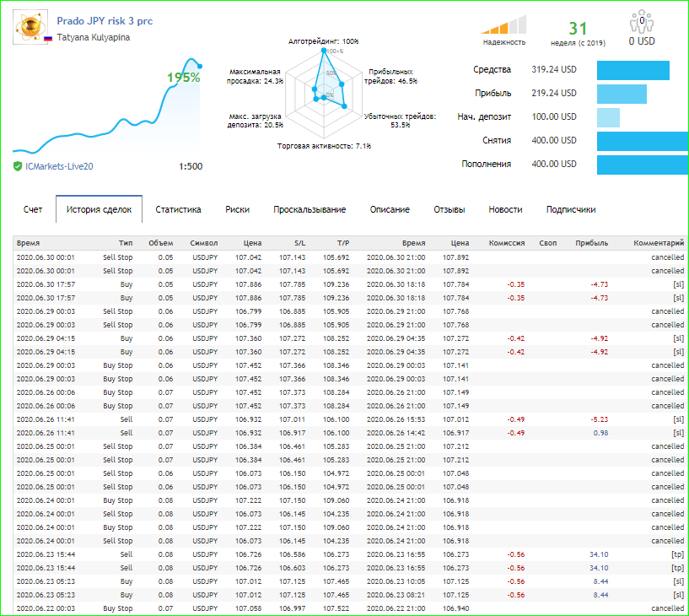Sort table by Символ column header

tap(204, 243)
